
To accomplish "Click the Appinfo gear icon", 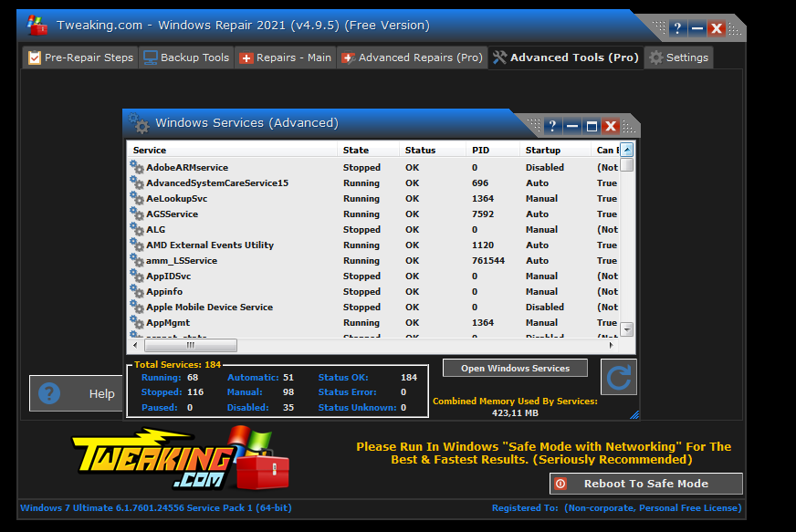I will click(x=137, y=291).
